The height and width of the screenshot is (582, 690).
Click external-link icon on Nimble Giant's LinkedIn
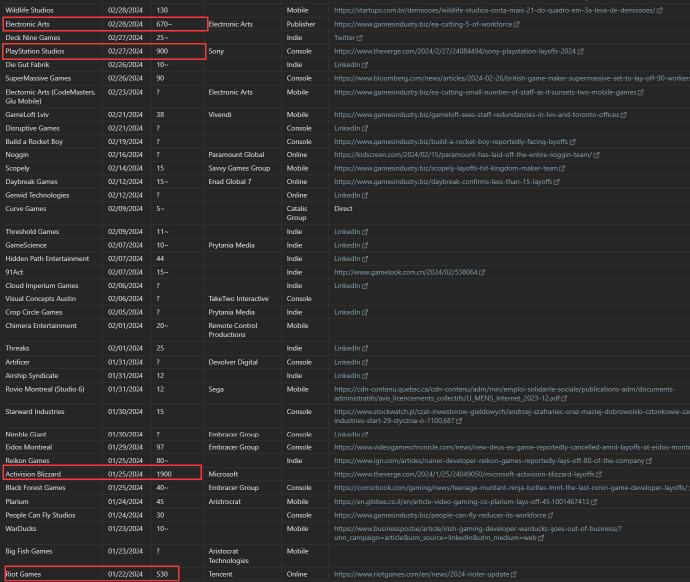click(364, 434)
